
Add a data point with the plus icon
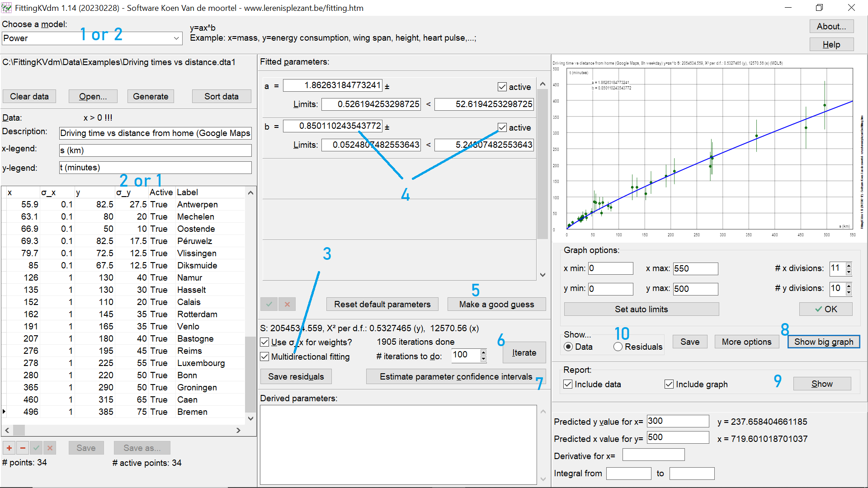coord(9,448)
